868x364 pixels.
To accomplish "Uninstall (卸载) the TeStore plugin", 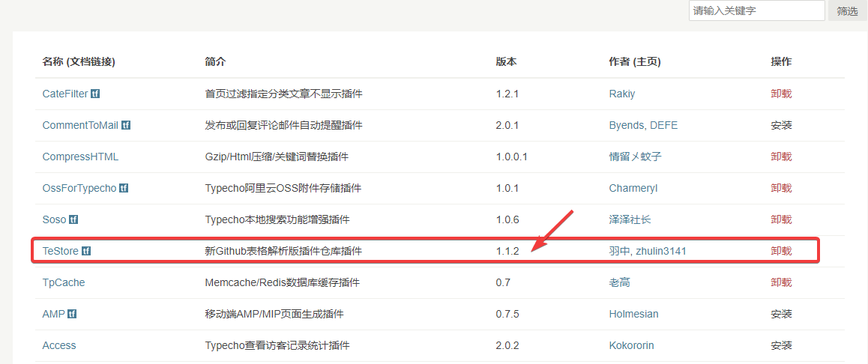I will click(x=781, y=251).
